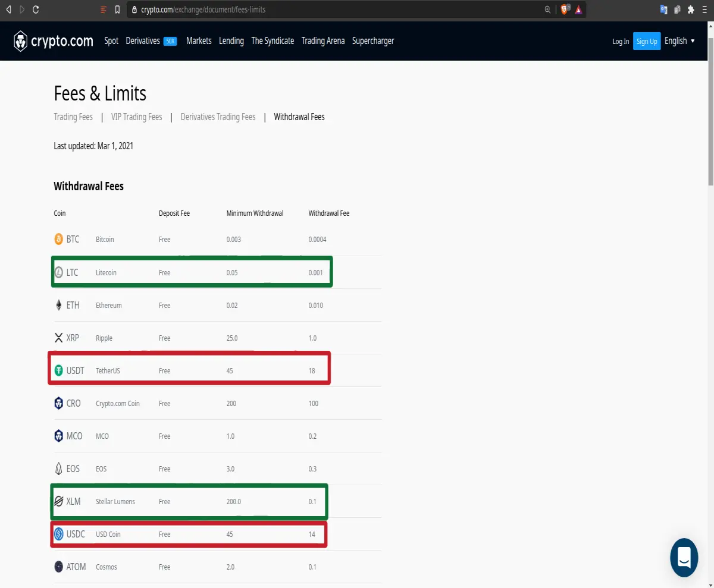Viewport: 714px width, 588px height.
Task: Click the ETH withdrawal fee 0.010
Action: 315,305
